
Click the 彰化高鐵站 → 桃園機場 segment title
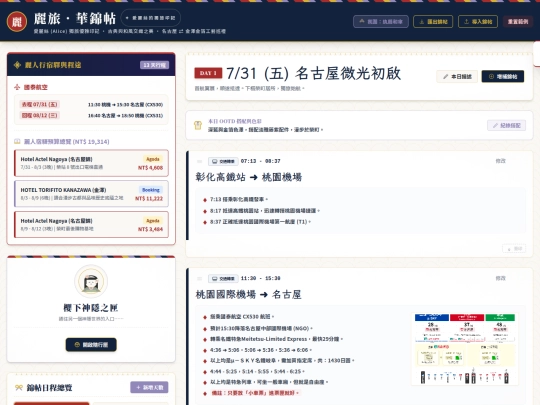tap(249, 177)
